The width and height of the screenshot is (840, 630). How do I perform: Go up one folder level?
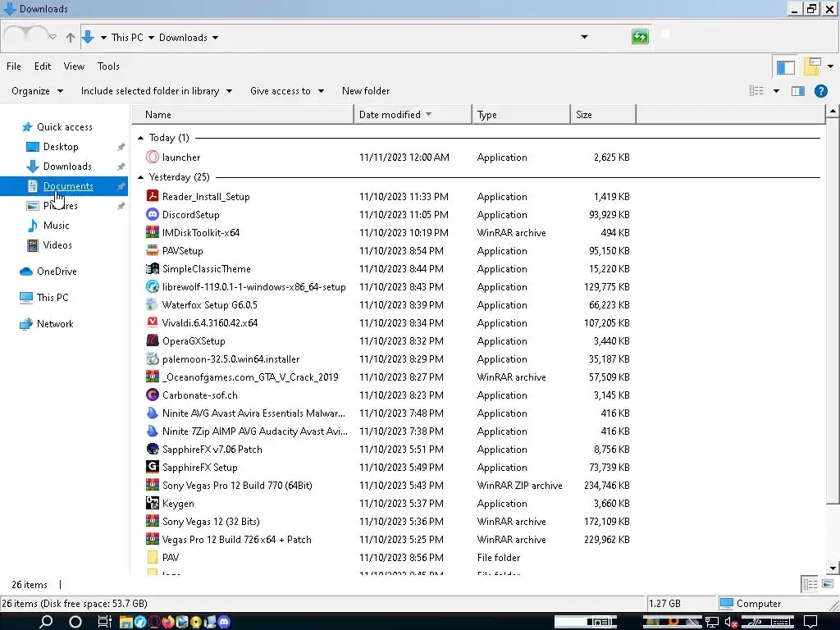[x=71, y=38]
